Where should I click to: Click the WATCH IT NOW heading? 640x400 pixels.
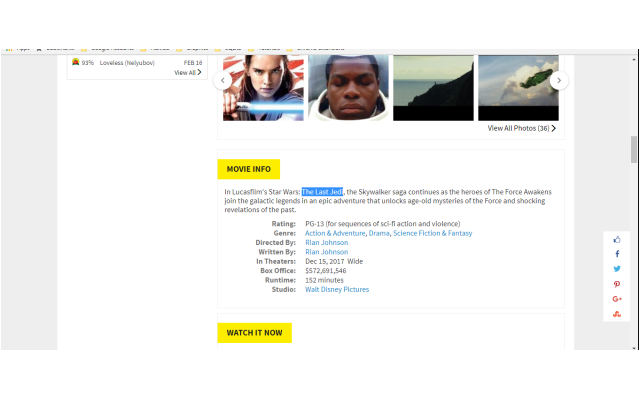(x=254, y=333)
